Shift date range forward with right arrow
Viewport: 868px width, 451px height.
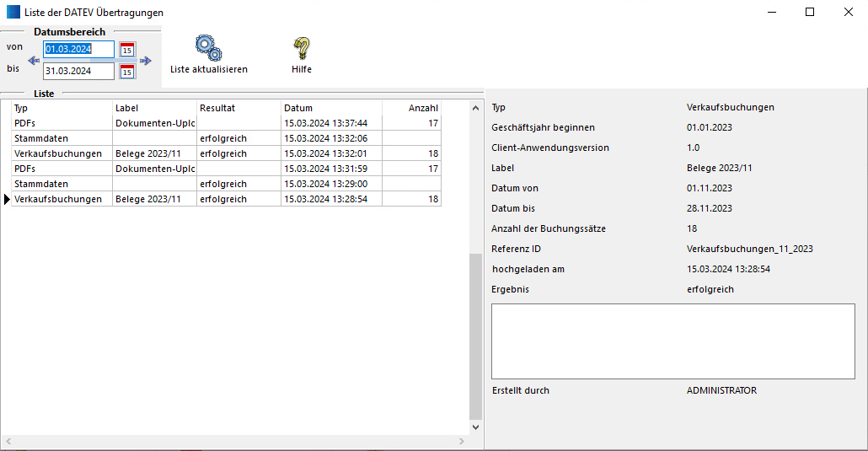coord(146,61)
